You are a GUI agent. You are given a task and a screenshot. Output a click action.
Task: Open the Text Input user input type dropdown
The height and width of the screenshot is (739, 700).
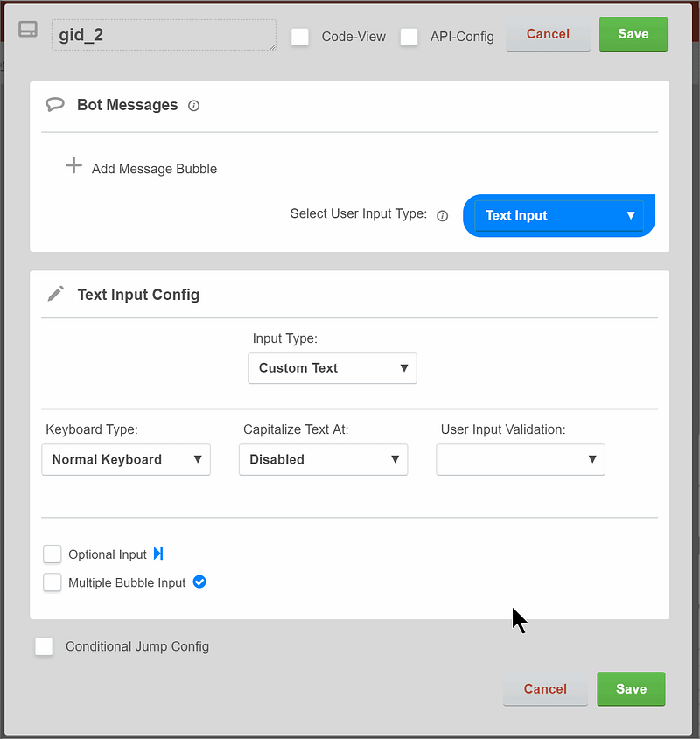[x=559, y=215]
